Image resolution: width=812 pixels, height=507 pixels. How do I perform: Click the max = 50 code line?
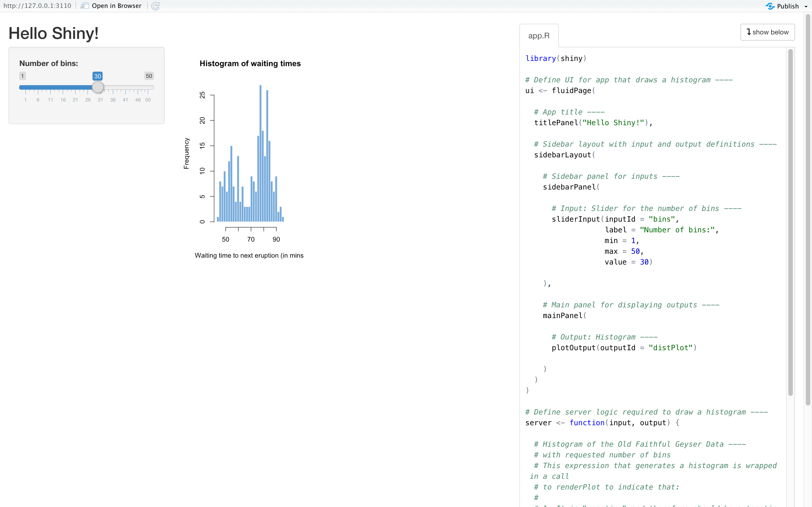[x=624, y=252]
